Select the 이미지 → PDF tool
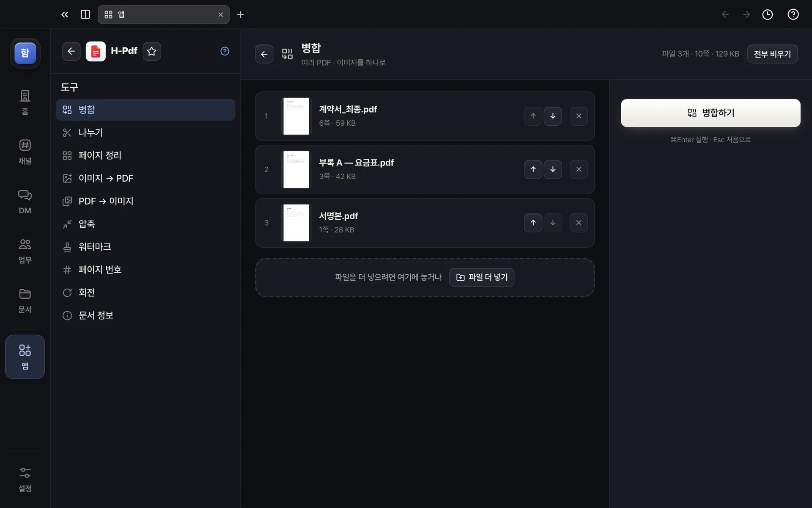This screenshot has width=812, height=508. (145, 178)
